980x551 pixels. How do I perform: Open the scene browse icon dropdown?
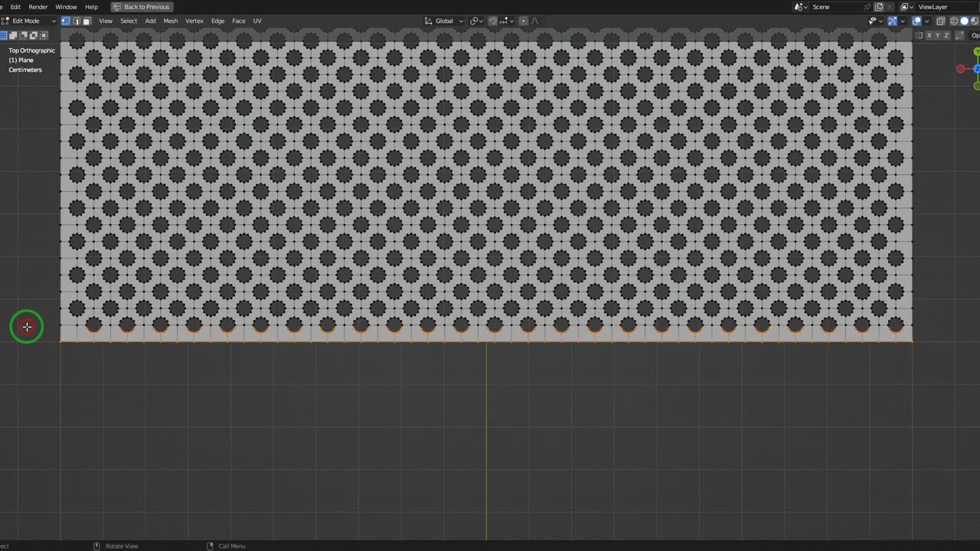800,7
